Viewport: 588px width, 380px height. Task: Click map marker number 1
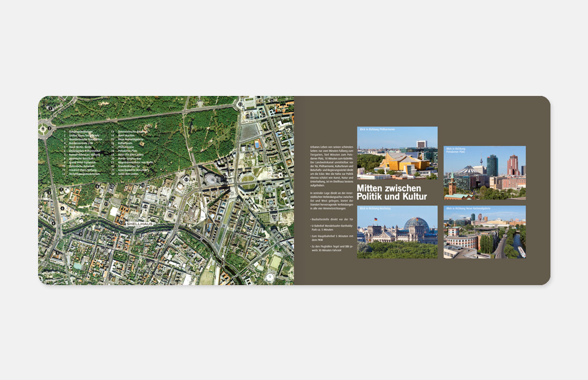[50, 108]
